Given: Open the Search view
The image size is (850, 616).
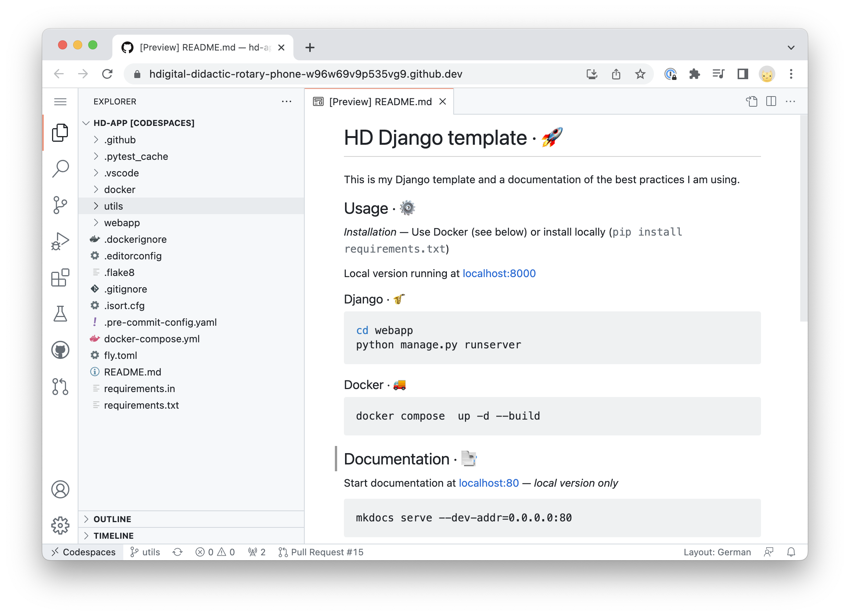Looking at the screenshot, I should click(x=60, y=169).
